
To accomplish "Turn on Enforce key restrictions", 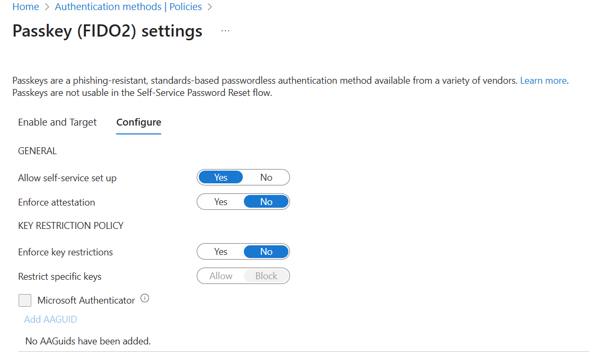I will tap(221, 251).
